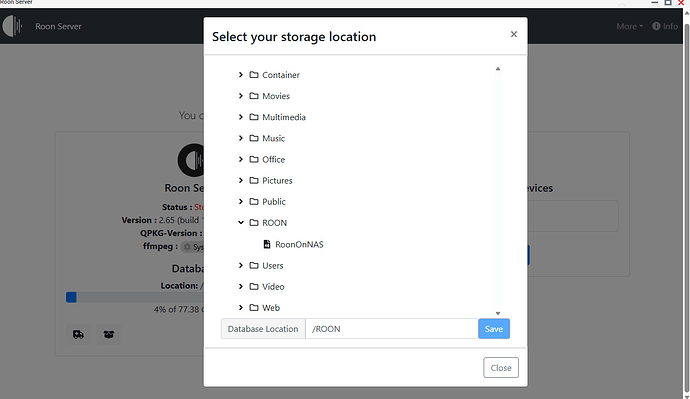This screenshot has width=690, height=399.
Task: Expand the Office folder chevron
Action: pos(241,159)
